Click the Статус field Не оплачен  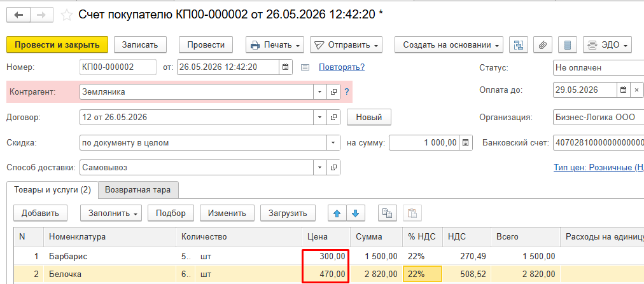pos(598,67)
